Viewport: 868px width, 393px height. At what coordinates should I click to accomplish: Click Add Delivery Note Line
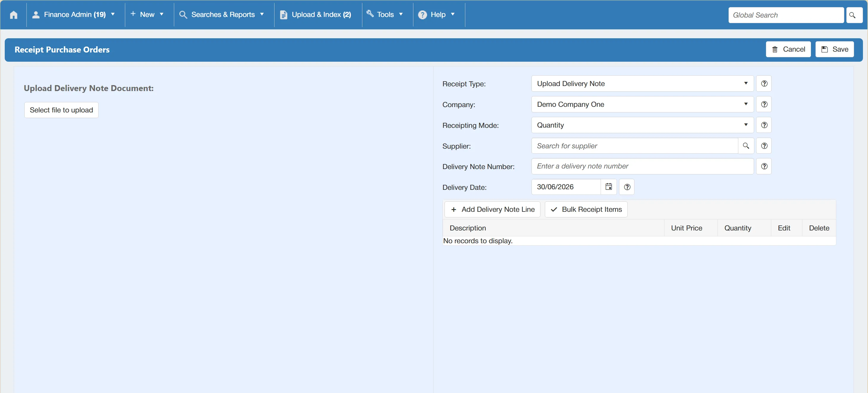click(x=492, y=209)
